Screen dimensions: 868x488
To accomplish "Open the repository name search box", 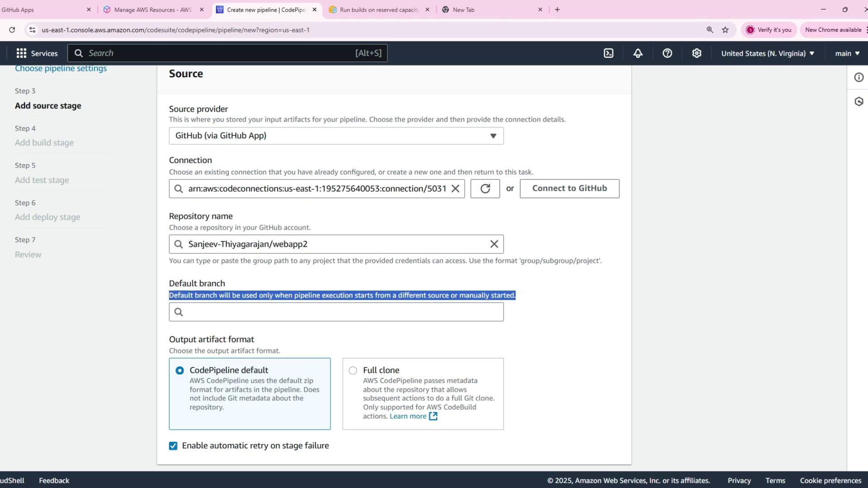I will pos(336,244).
